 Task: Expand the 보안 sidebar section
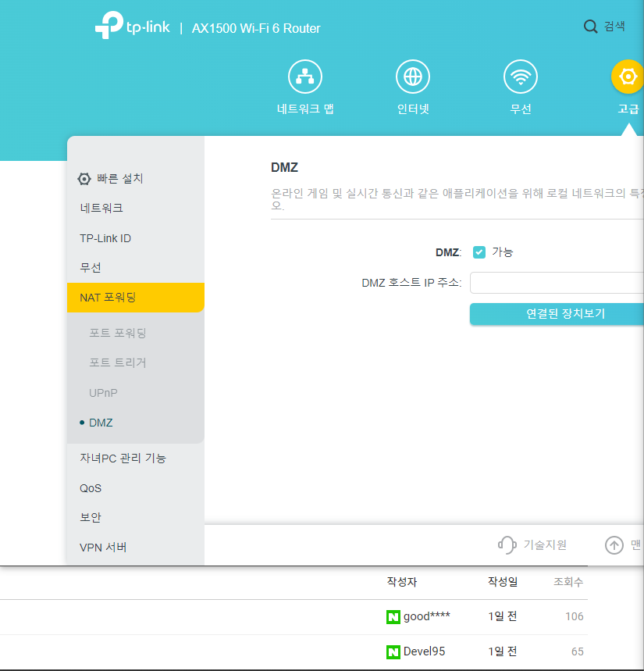pyautogui.click(x=91, y=517)
